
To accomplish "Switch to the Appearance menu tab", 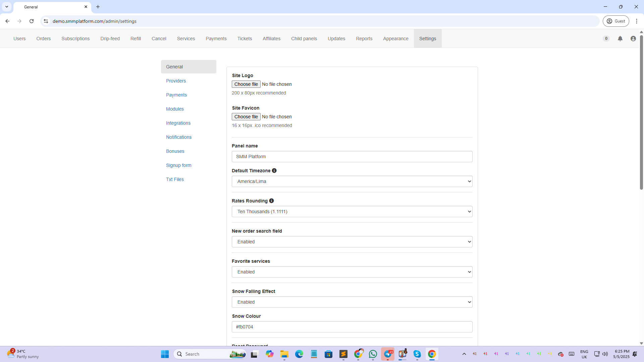I will [395, 39].
